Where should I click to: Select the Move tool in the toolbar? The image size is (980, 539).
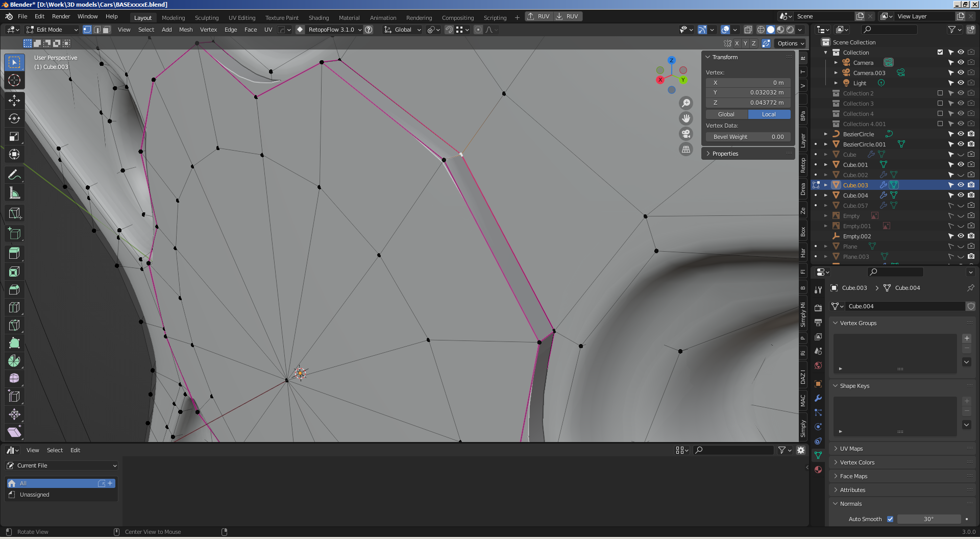[x=14, y=100]
